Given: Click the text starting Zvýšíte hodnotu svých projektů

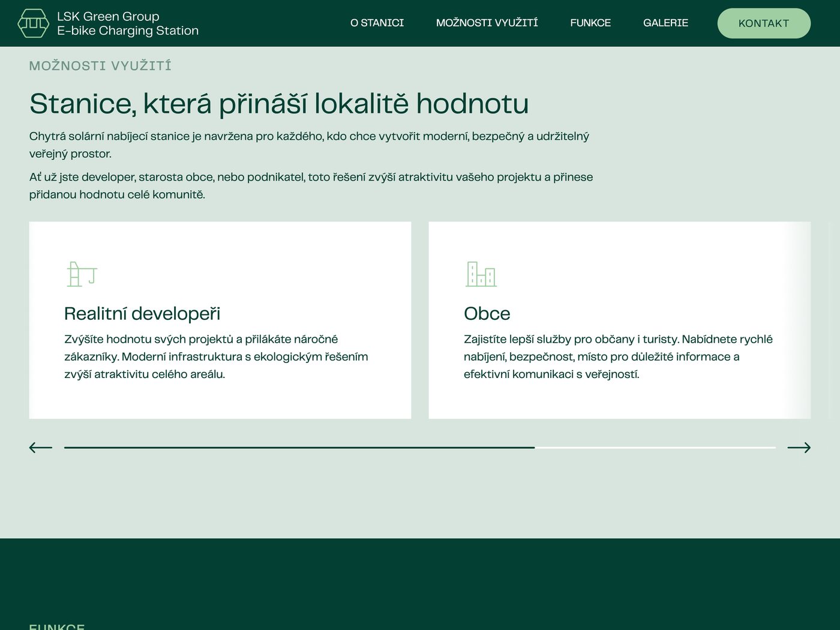Looking at the screenshot, I should (216, 356).
